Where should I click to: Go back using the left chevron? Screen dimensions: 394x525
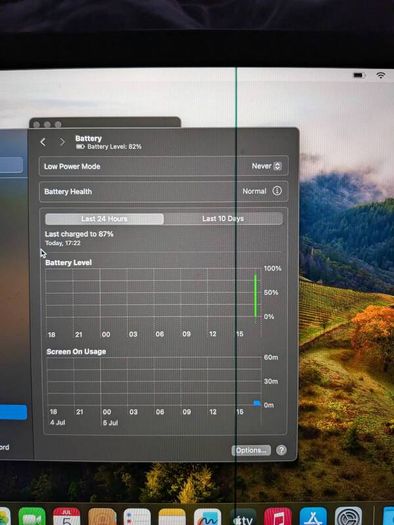(x=43, y=142)
